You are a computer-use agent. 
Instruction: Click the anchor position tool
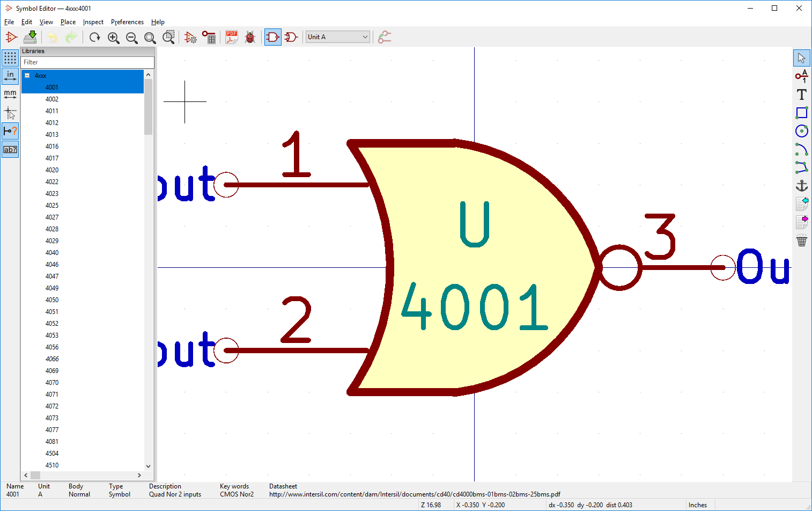801,186
